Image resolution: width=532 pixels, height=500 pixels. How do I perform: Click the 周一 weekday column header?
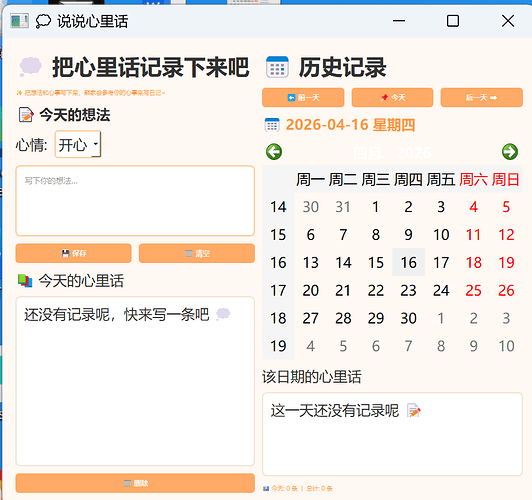(310, 179)
